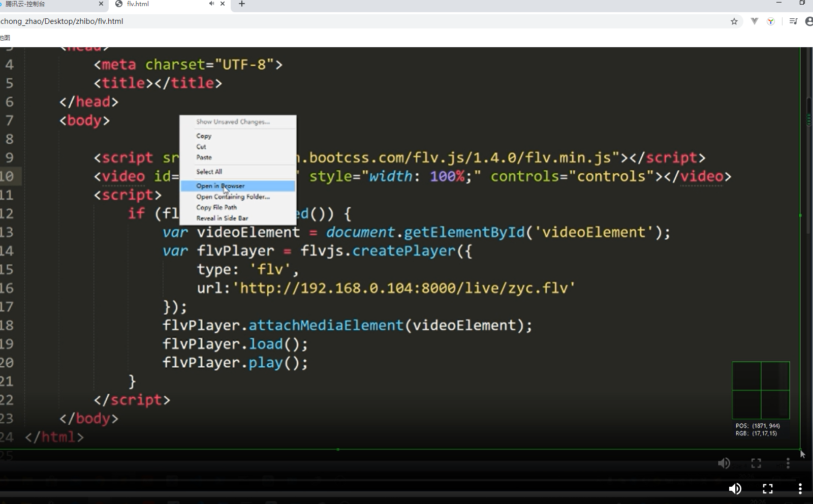Click the </head> closing tag

coord(89,102)
